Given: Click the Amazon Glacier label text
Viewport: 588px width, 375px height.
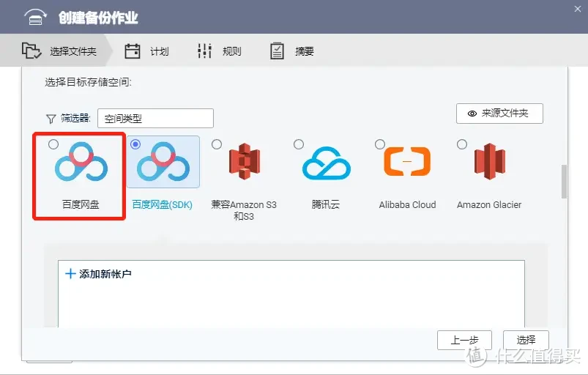Looking at the screenshot, I should point(489,205).
